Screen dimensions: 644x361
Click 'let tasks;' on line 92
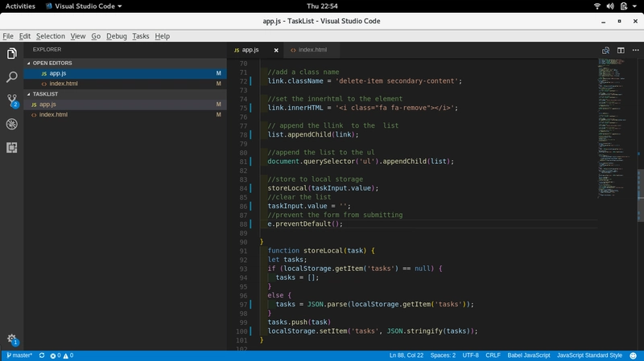tap(287, 260)
